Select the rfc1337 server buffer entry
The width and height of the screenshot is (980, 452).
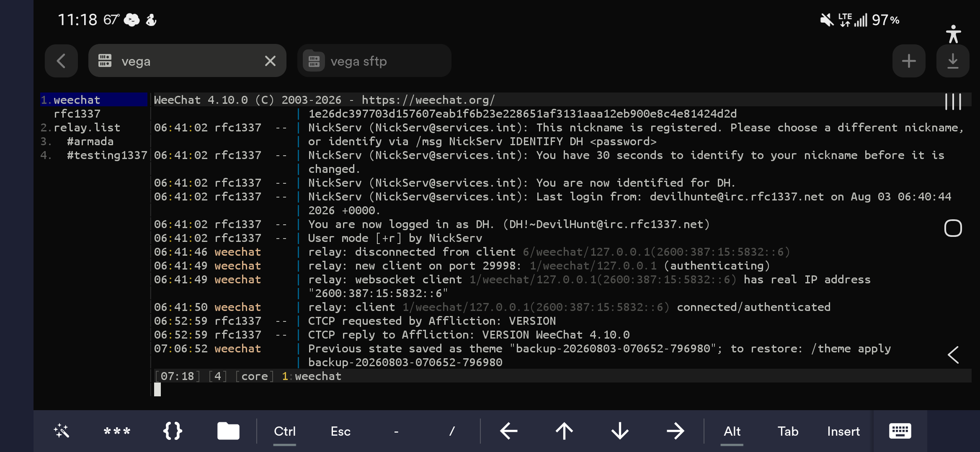(77, 113)
